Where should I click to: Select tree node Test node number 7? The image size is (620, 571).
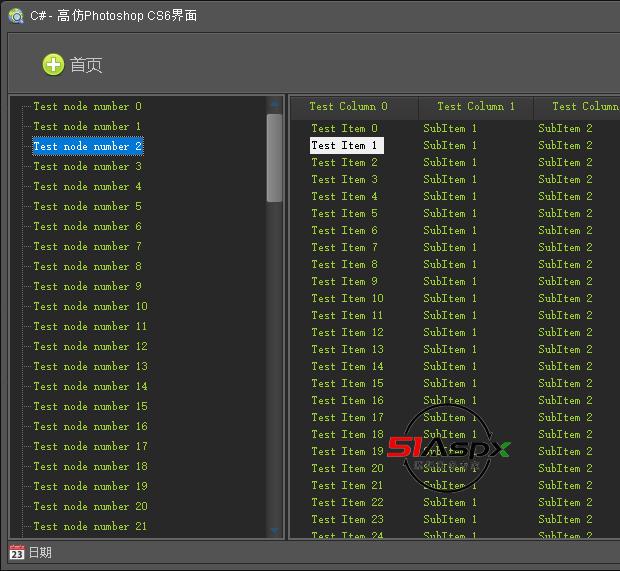87,247
